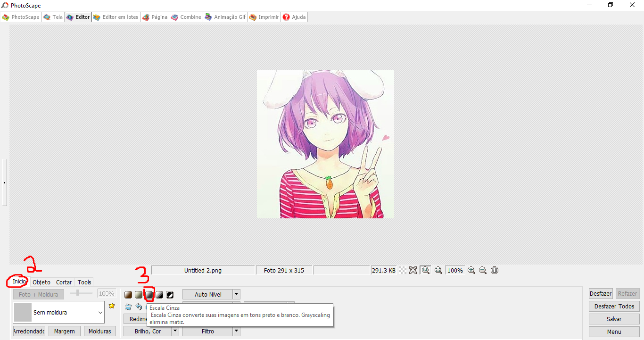Open the photo info icon
This screenshot has height=340, width=644.
tap(495, 270)
